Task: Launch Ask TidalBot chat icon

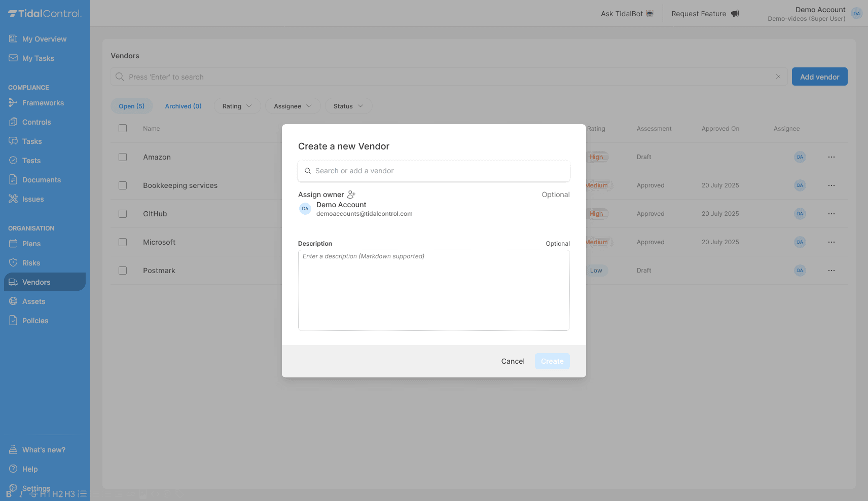Action: point(649,14)
